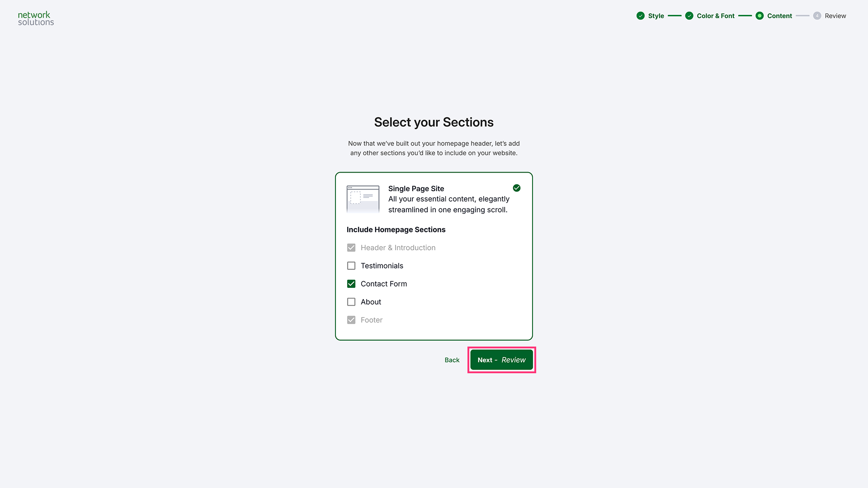Click the Network Solutions logo
The image size is (868, 488).
click(36, 18)
